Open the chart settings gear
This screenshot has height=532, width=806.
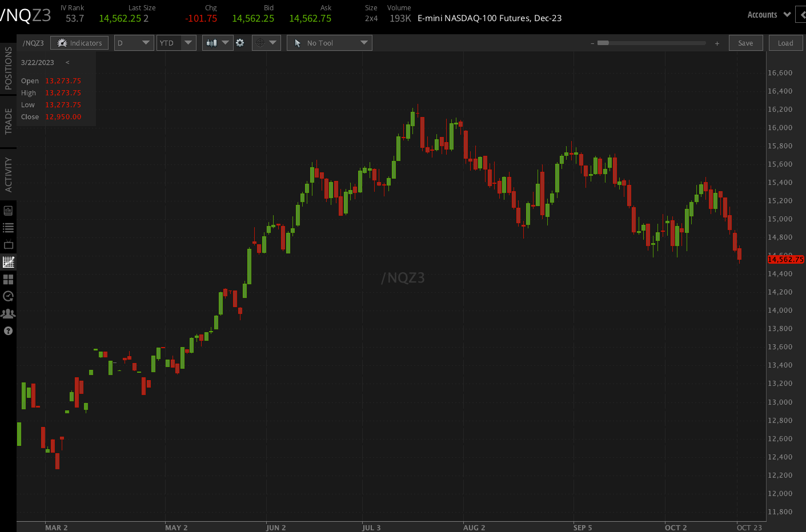pyautogui.click(x=240, y=42)
